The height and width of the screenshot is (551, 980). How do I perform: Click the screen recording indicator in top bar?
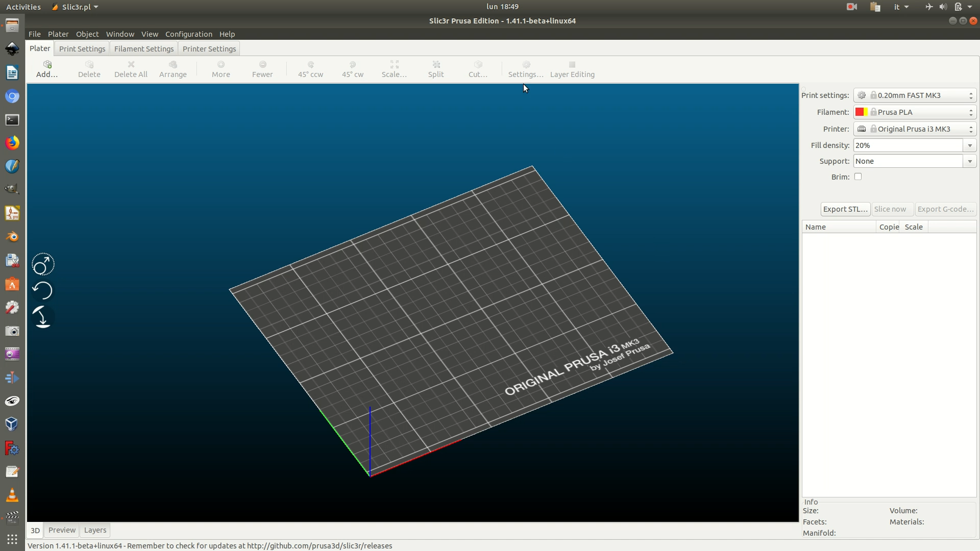851,7
